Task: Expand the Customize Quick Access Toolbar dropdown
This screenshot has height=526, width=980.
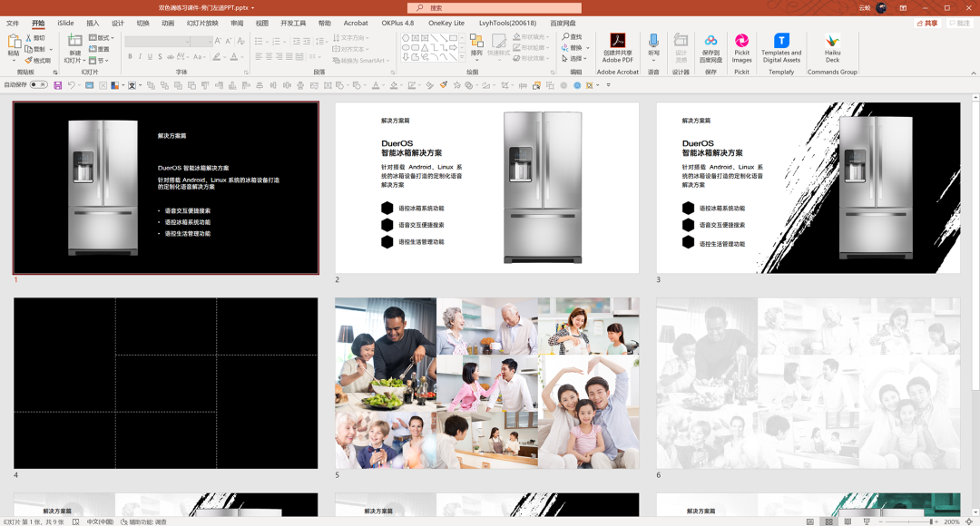Action: click(608, 85)
